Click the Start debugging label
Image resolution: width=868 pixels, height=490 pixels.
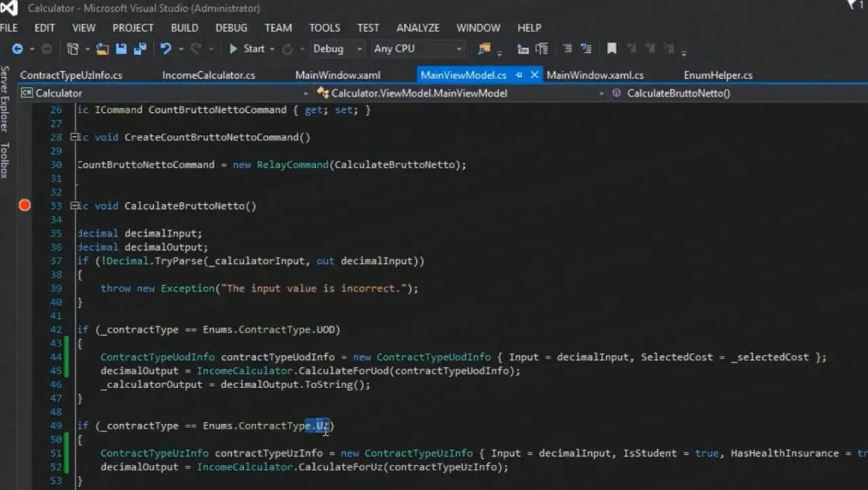(254, 49)
